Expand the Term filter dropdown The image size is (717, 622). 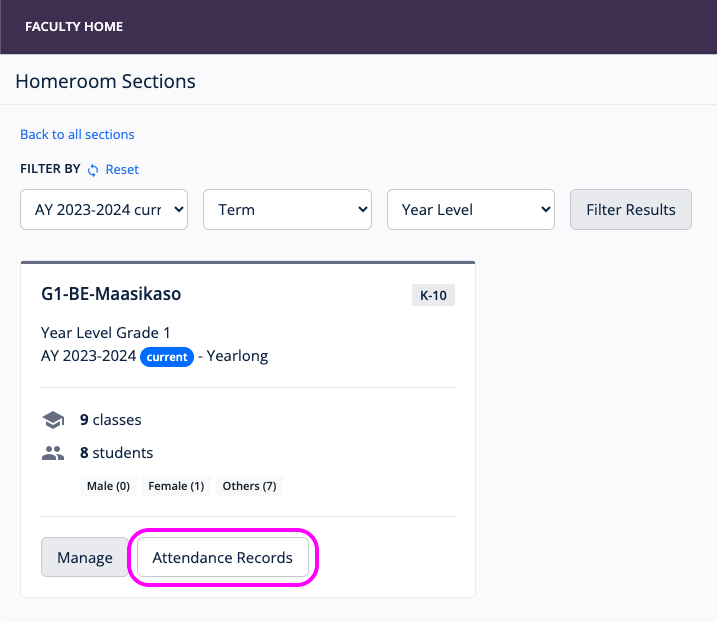coord(287,210)
